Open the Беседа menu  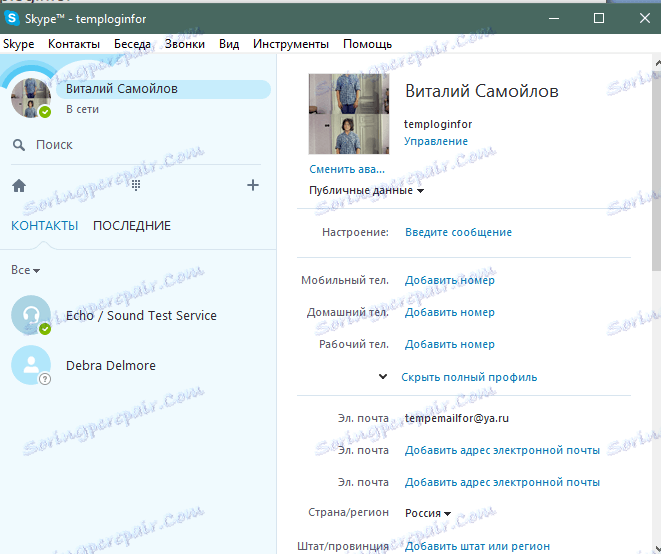coord(132,44)
